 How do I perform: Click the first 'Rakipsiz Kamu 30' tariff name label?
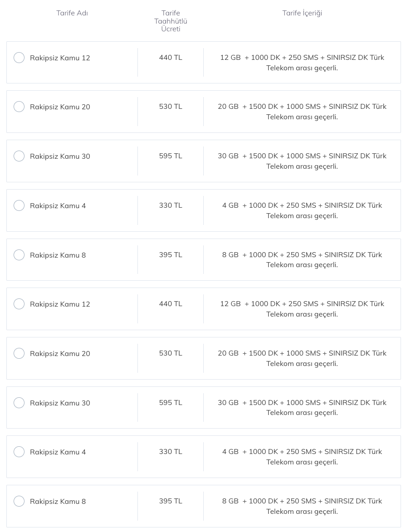pyautogui.click(x=60, y=156)
